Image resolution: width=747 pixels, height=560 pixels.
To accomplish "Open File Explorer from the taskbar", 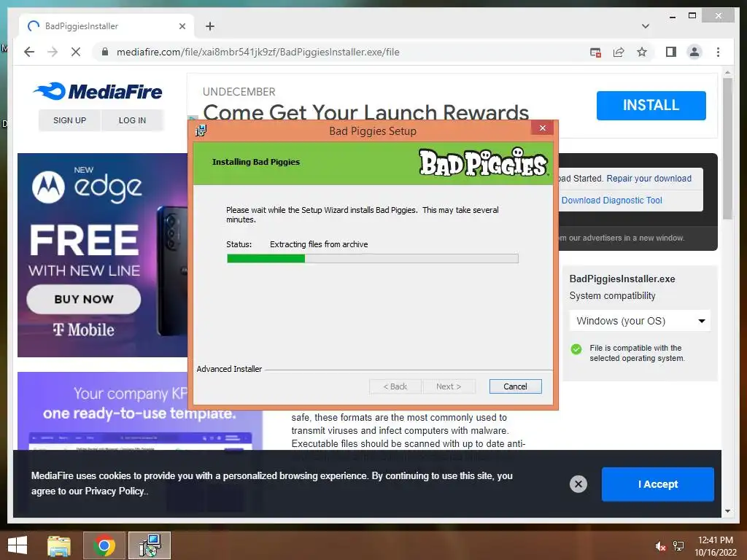I will (x=59, y=545).
